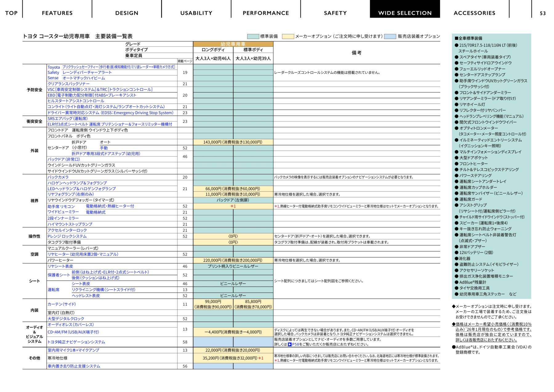Open the Pレンジ ロックシステム link
554x392 pixels.
(67, 236)
